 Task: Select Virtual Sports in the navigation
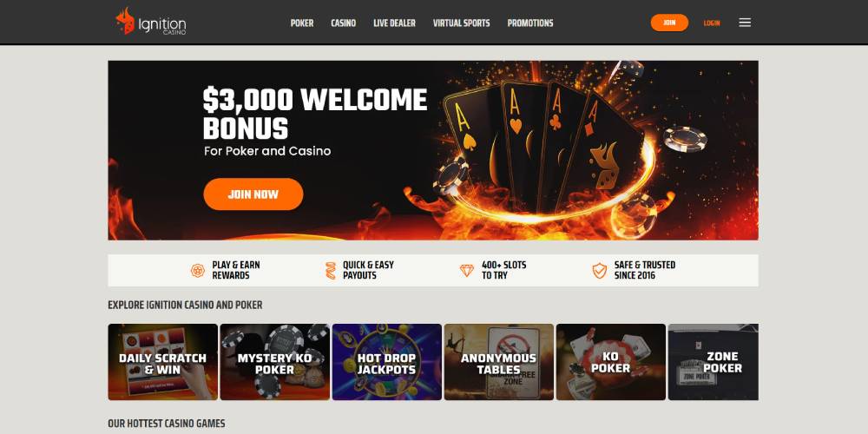461,23
